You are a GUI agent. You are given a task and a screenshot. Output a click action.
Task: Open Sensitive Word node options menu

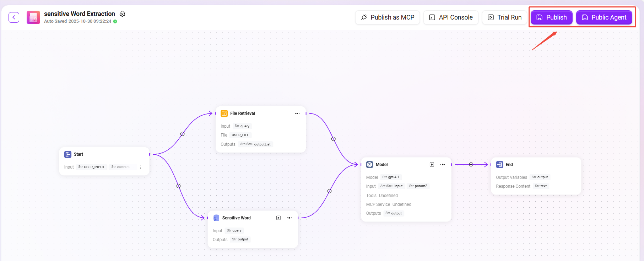[289, 218]
